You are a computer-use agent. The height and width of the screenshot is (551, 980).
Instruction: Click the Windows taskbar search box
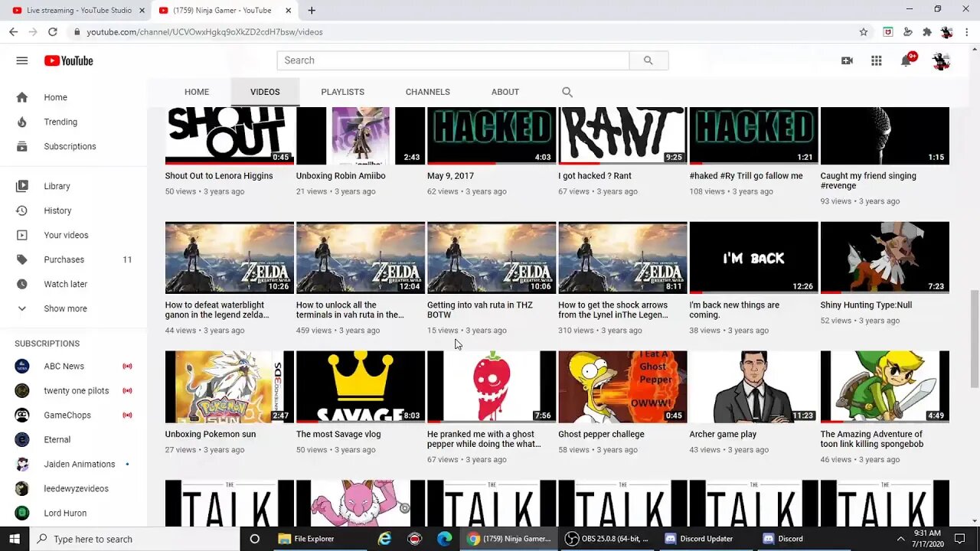(x=135, y=539)
